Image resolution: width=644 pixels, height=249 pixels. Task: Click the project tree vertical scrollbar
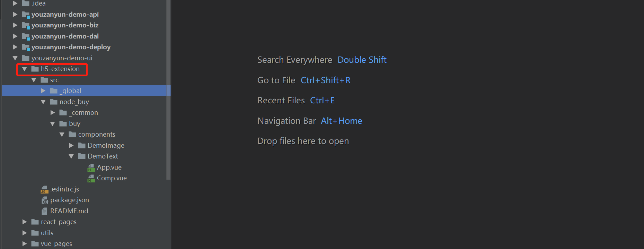point(168,90)
